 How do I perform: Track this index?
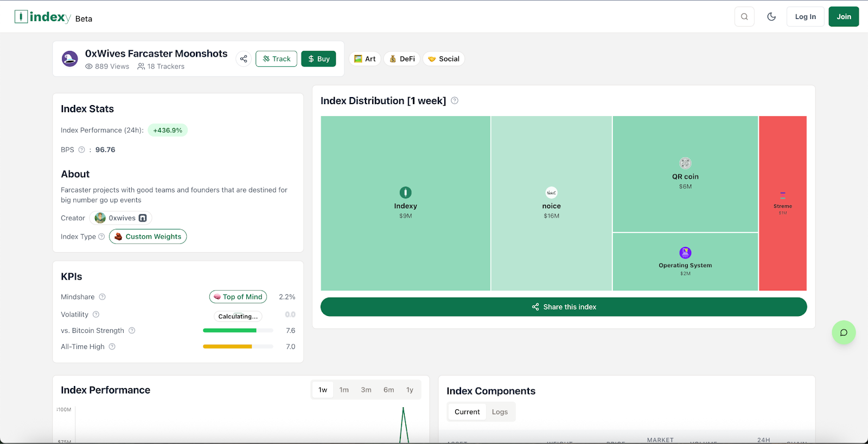276,59
